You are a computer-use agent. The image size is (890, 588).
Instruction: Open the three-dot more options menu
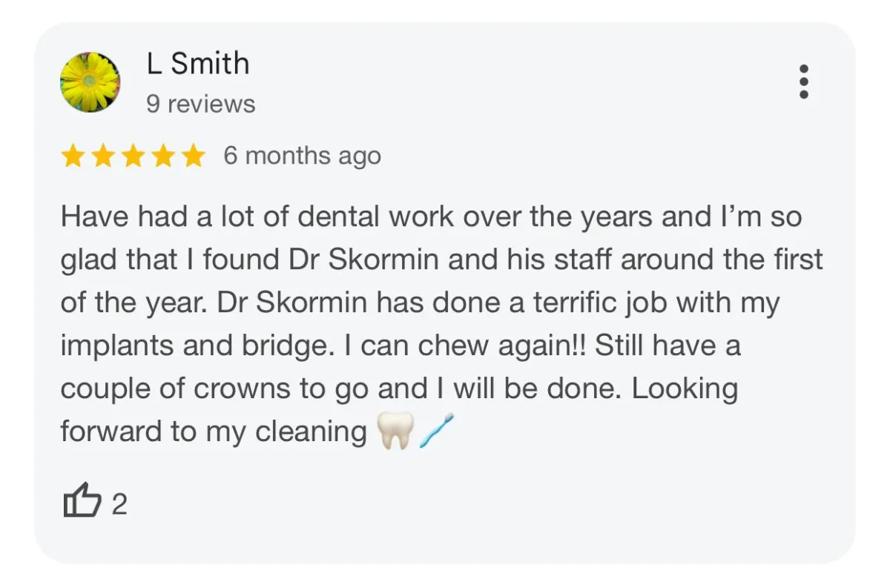pos(803,82)
